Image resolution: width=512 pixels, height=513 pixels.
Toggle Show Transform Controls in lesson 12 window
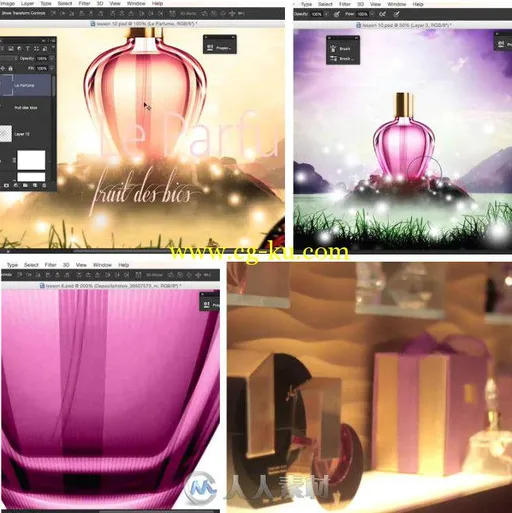pyautogui.click(x=23, y=13)
